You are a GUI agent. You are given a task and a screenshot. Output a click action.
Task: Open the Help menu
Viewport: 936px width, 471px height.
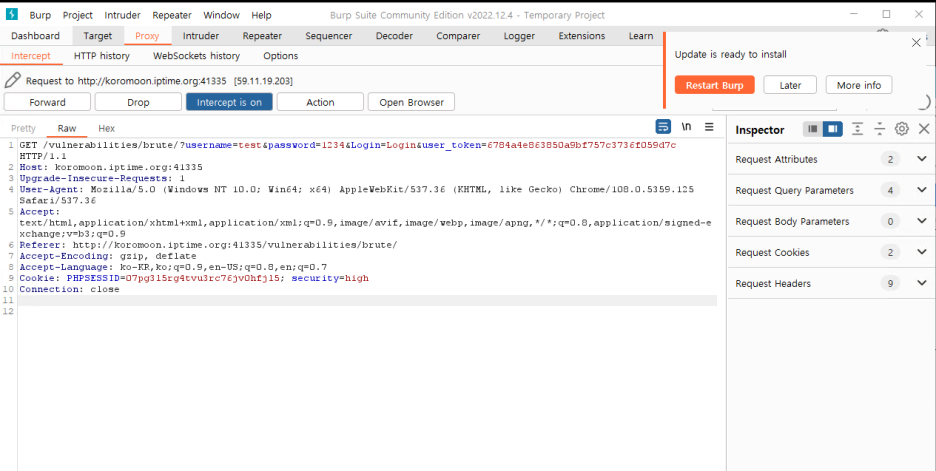(261, 15)
